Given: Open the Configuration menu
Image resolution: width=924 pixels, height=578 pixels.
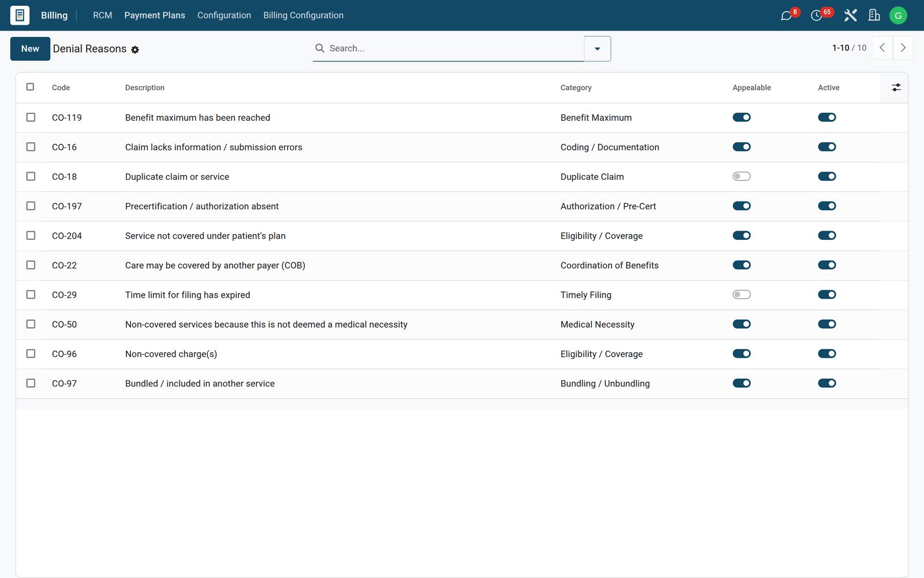Looking at the screenshot, I should tap(224, 15).
